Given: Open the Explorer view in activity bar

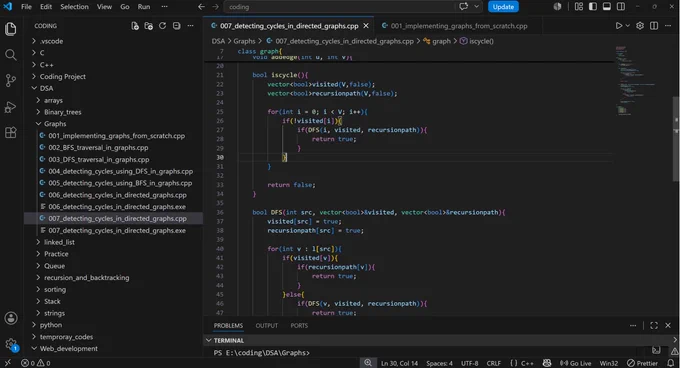Looking at the screenshot, I should pyautogui.click(x=10, y=29).
